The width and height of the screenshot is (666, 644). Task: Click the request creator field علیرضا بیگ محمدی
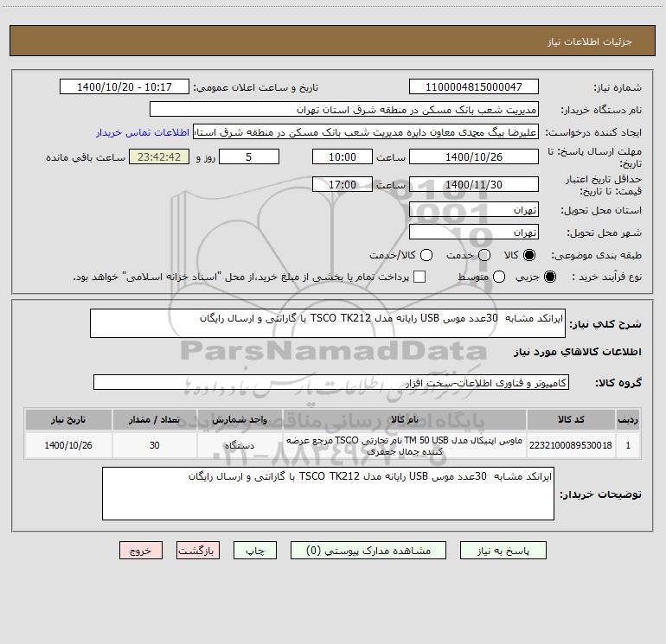(366, 132)
